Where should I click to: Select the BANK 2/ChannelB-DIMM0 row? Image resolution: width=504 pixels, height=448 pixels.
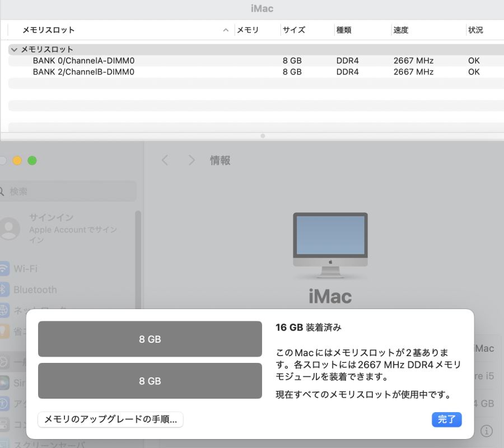[256, 72]
